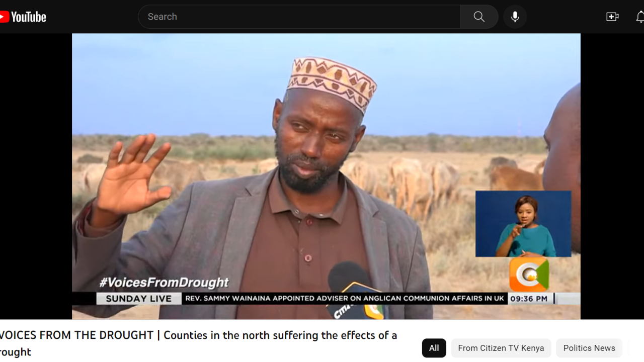This screenshot has height=362, width=644.
Task: Show notifications with the bell icon
Action: point(640,17)
